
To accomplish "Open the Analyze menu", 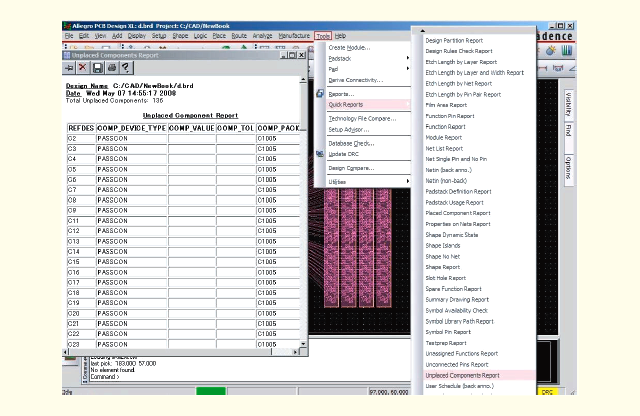I will 262,36.
